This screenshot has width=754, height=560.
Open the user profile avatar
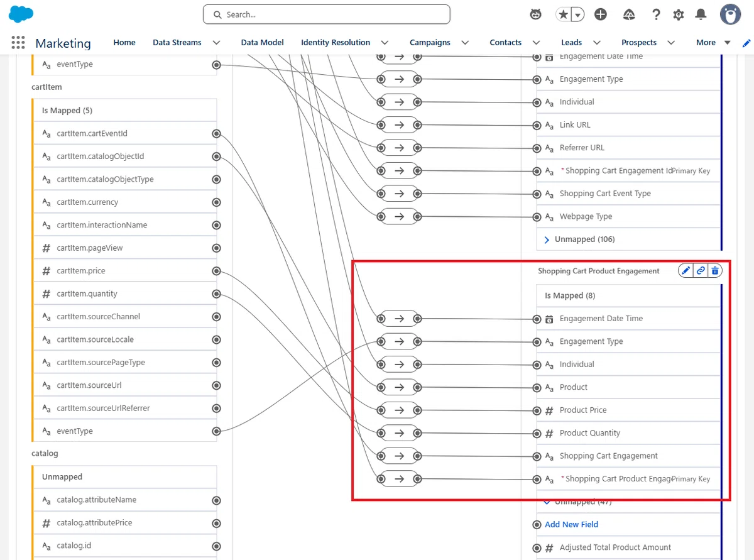[730, 14]
